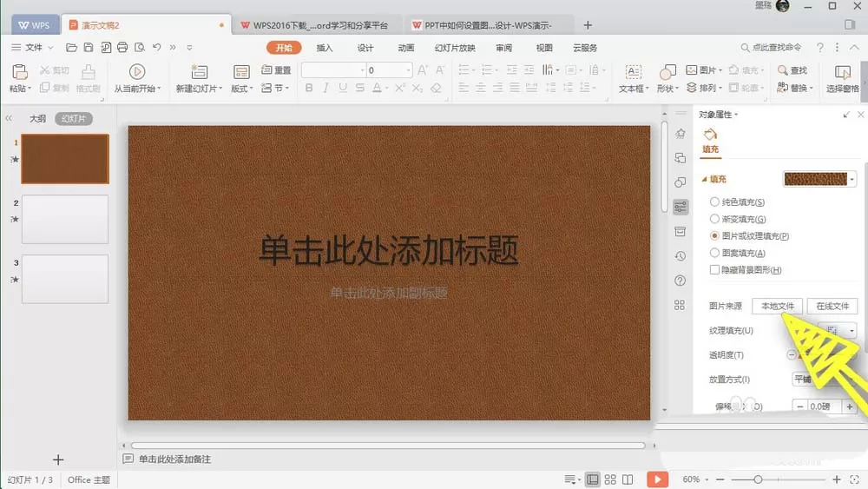Click the New Slide icon in ribbon
Screen dimensions: 868x489
pos(199,71)
